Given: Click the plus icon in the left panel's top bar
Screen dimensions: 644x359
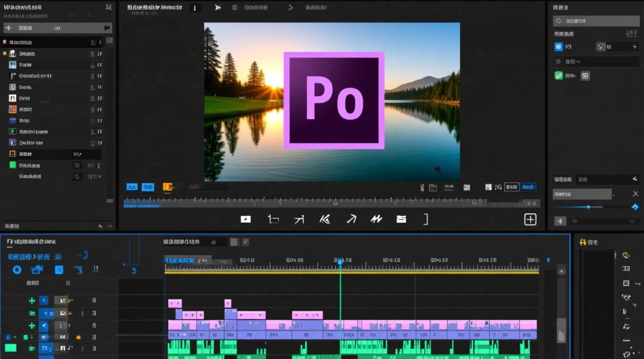Looking at the screenshot, I should (x=8, y=28).
